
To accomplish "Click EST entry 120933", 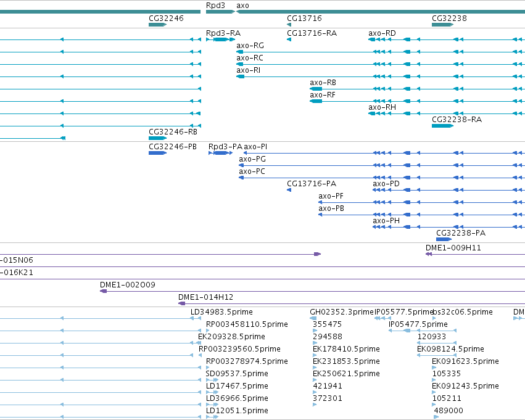I will click(x=432, y=337).
